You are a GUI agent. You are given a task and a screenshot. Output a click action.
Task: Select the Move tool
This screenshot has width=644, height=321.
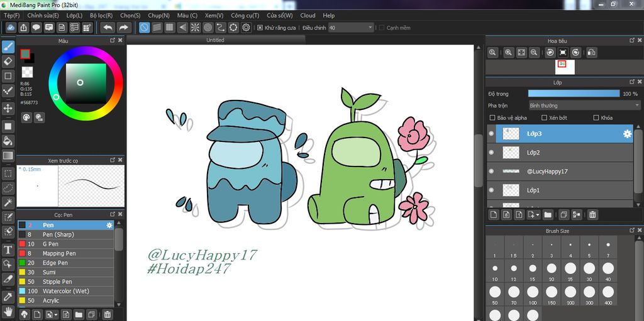coord(8,109)
